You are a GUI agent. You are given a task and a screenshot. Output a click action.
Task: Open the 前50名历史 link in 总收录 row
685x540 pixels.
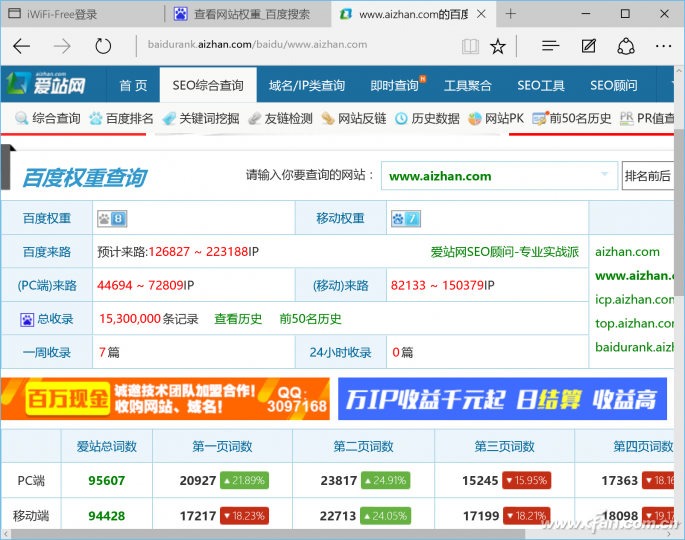311,319
